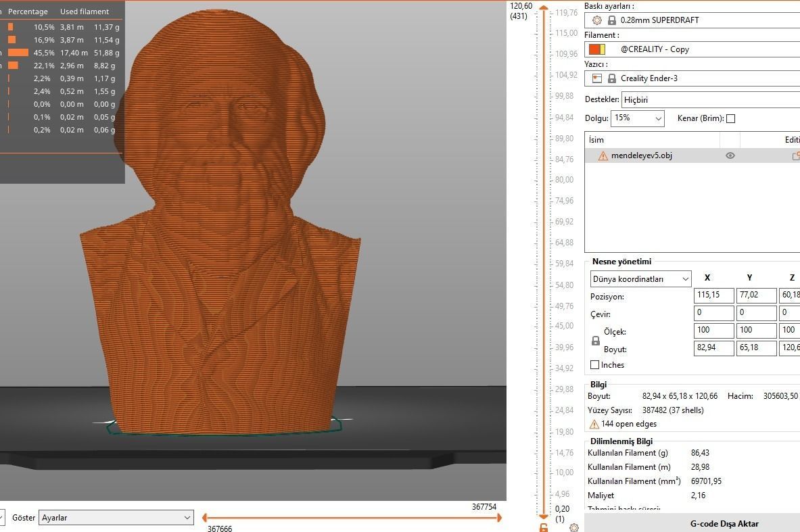This screenshot has height=532, width=800.
Task: Click the 82,94 x 65,18 x 120,66 size text
Action: (680, 396)
